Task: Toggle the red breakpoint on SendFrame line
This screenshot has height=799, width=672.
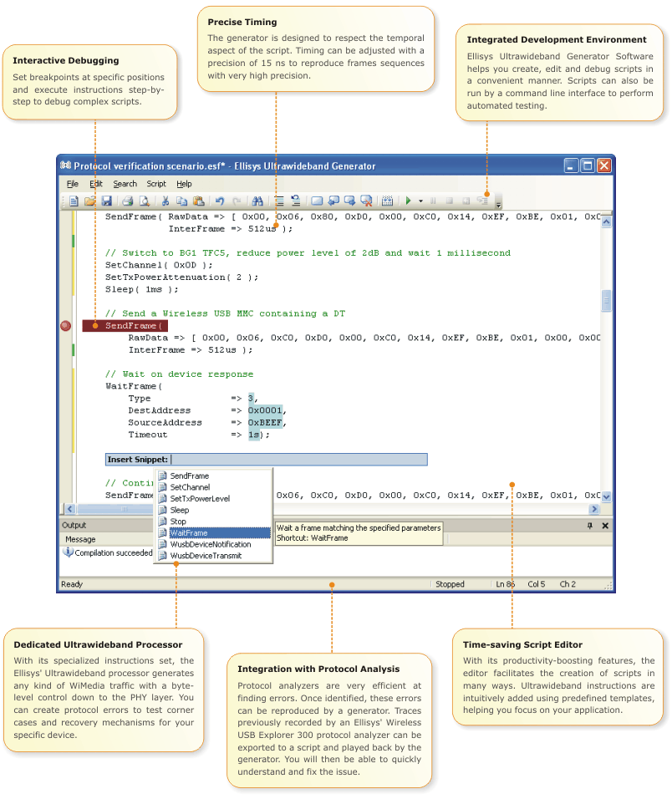Action: 66,326
